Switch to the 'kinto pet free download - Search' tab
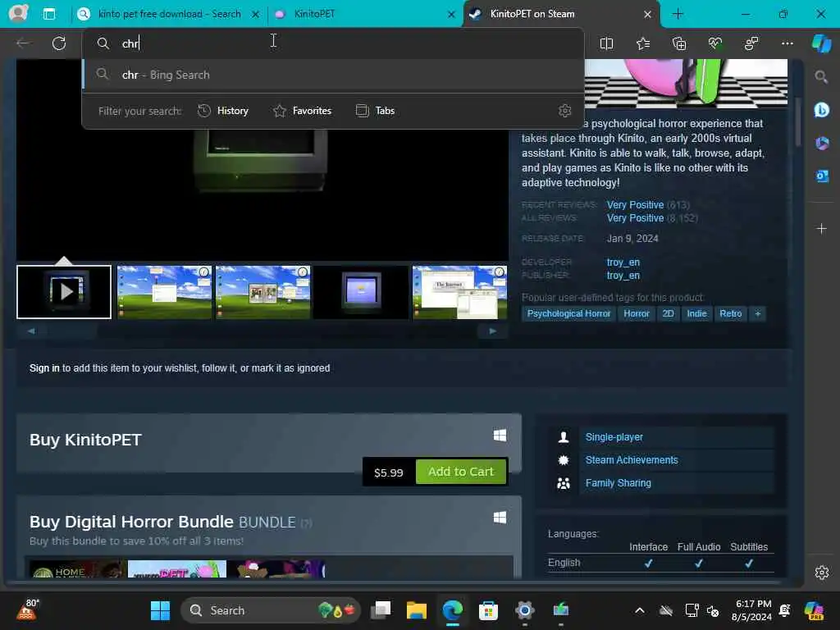 click(168, 14)
